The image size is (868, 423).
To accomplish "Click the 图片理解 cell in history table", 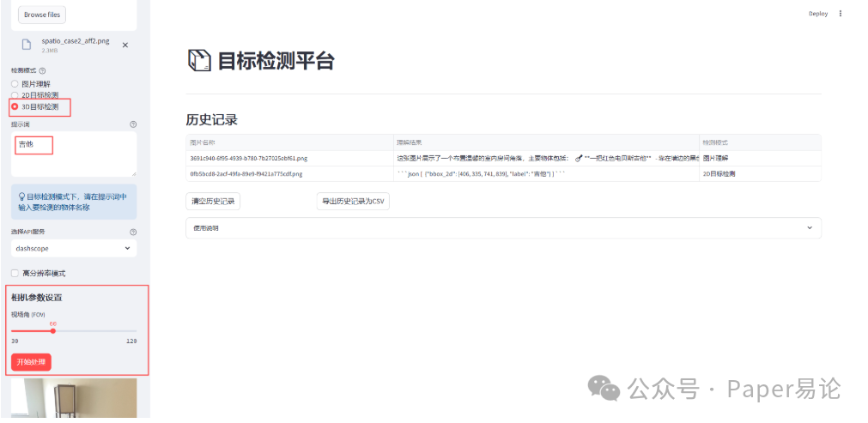I will click(760, 158).
